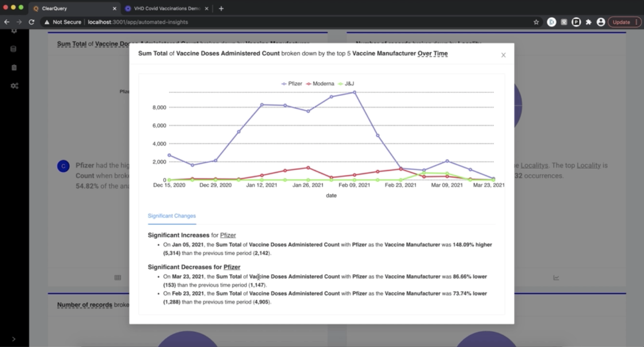644x347 pixels.
Task: Go back with the browser back arrow
Action: [7, 22]
